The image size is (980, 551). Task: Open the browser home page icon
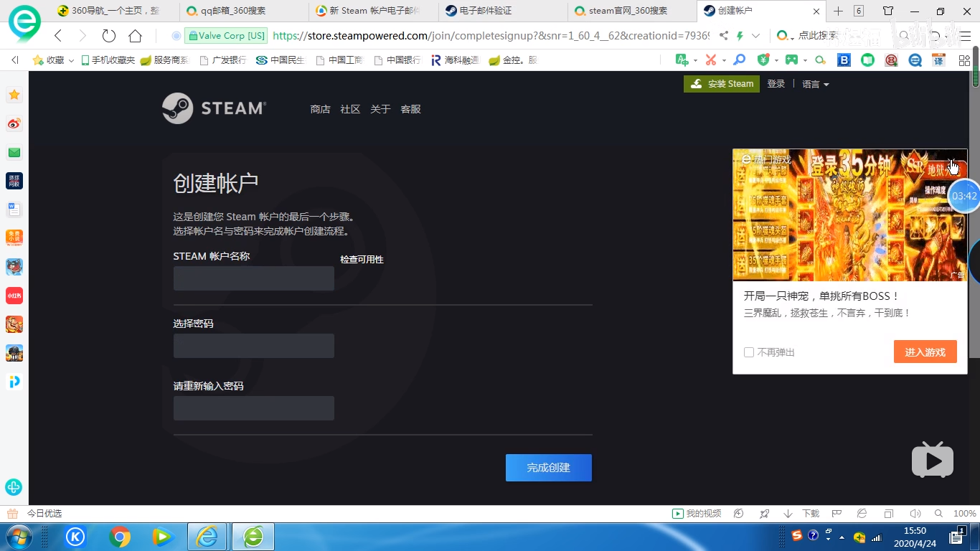(135, 36)
